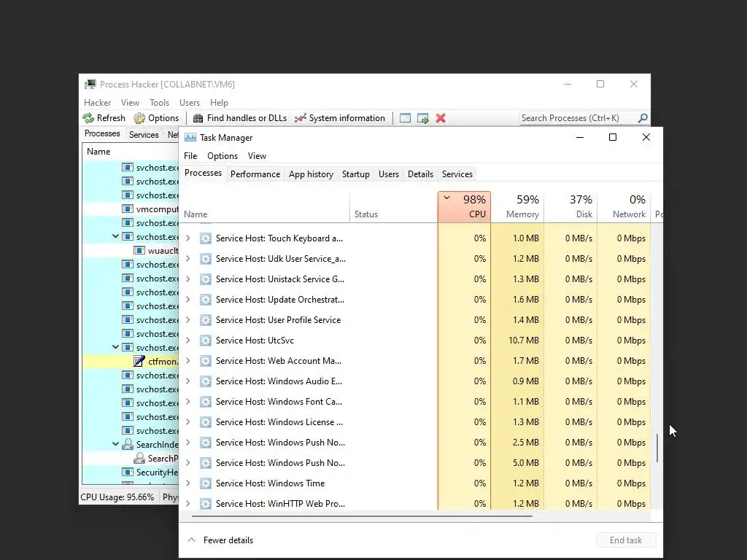Sort by Memory column header
This screenshot has height=560, width=747.
coord(517,206)
